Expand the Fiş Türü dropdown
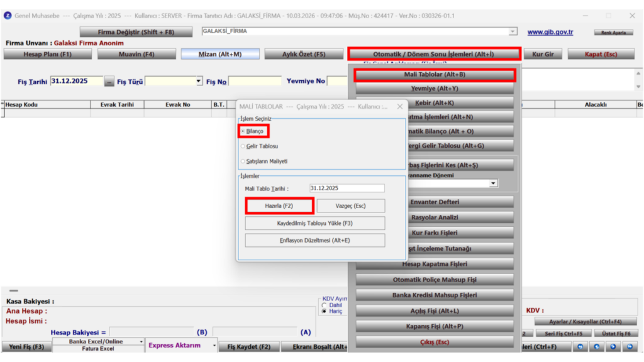This screenshot has height=362, width=644. pos(199,81)
